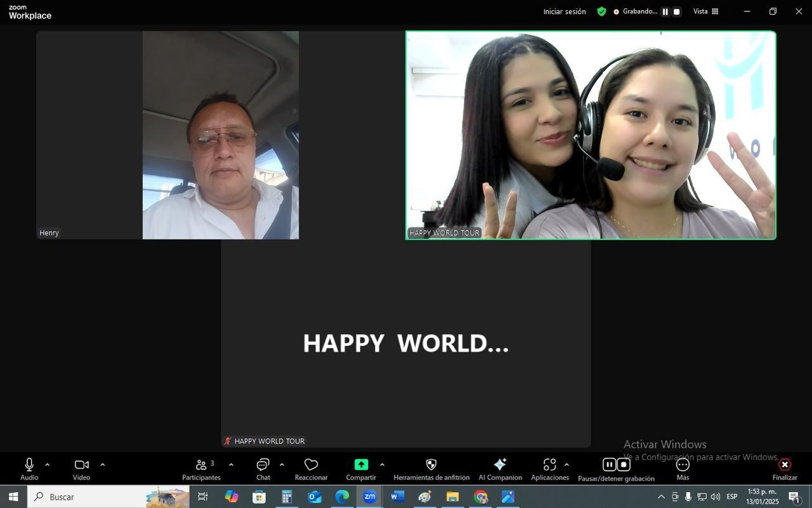812x508 pixels.
Task: Click the Zoom icon in the taskbar
Action: [370, 497]
